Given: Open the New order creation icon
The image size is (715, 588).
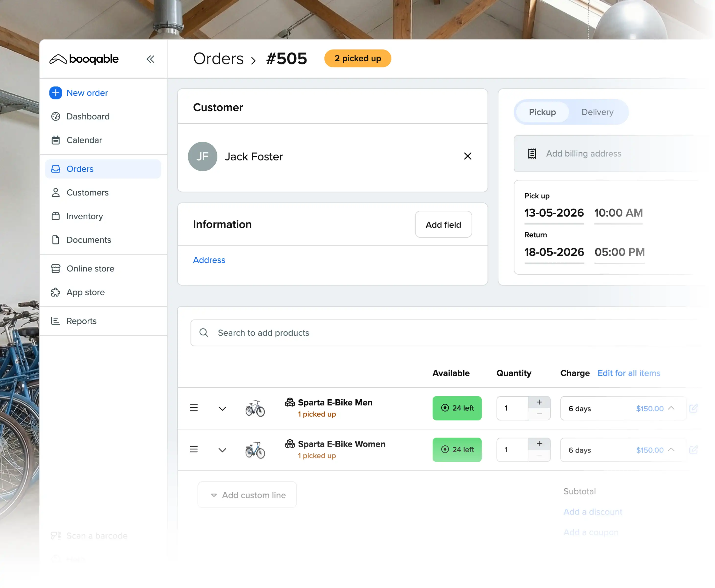Looking at the screenshot, I should [56, 93].
